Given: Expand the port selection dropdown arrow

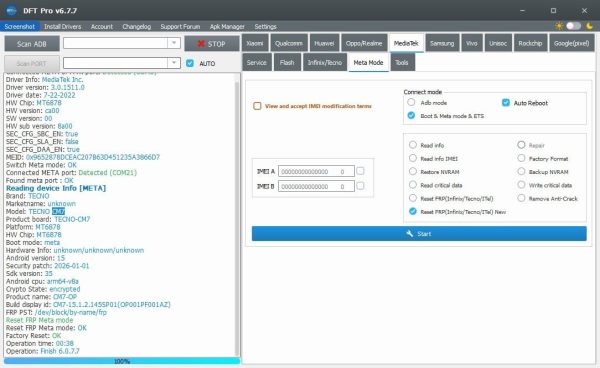Looking at the screenshot, I should tap(174, 62).
